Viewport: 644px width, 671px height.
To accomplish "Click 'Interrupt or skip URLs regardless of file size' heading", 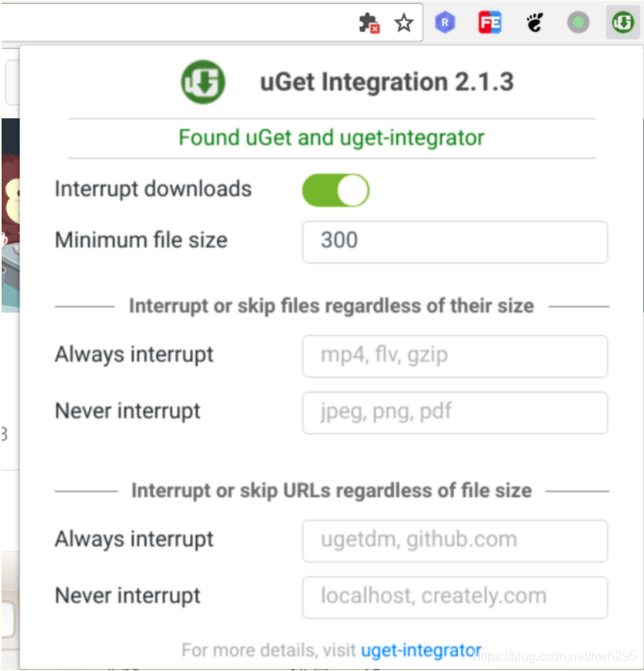I will pyautogui.click(x=332, y=491).
